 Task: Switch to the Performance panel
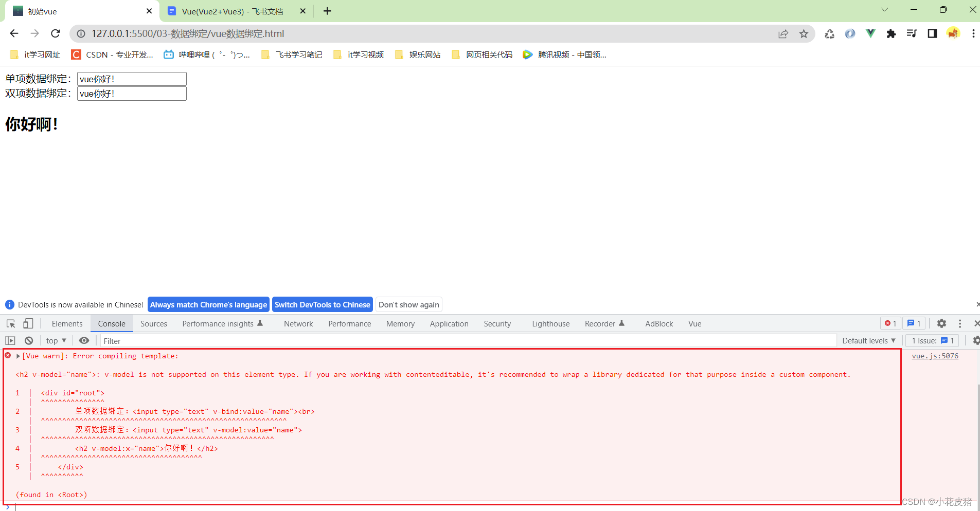tap(350, 323)
